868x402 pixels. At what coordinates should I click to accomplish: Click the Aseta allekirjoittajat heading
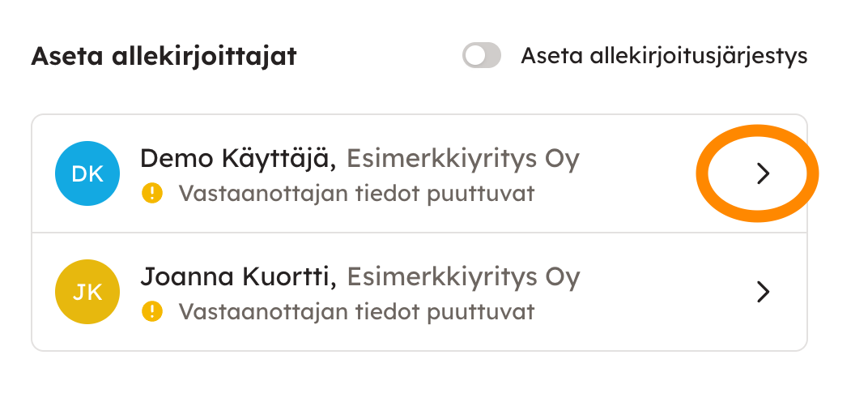coord(164,57)
